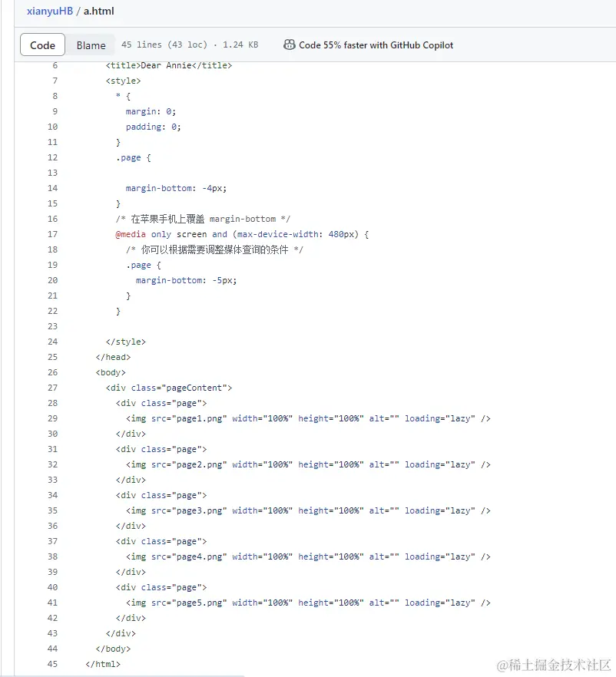Select line number 17
This screenshot has height=677, width=616.
pos(52,234)
